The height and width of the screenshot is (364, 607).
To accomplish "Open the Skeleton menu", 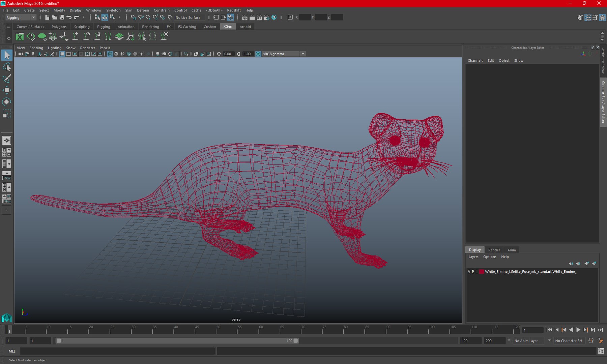I will pos(113,10).
